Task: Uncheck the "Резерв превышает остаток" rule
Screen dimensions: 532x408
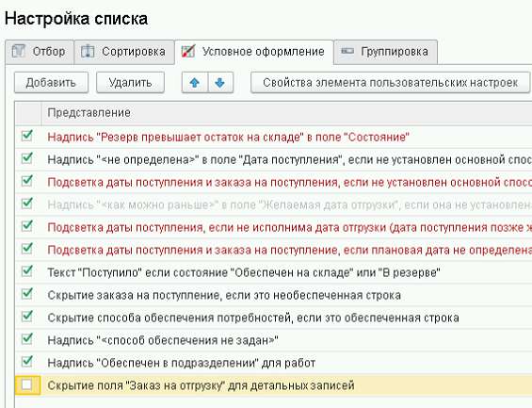Action: coord(26,136)
